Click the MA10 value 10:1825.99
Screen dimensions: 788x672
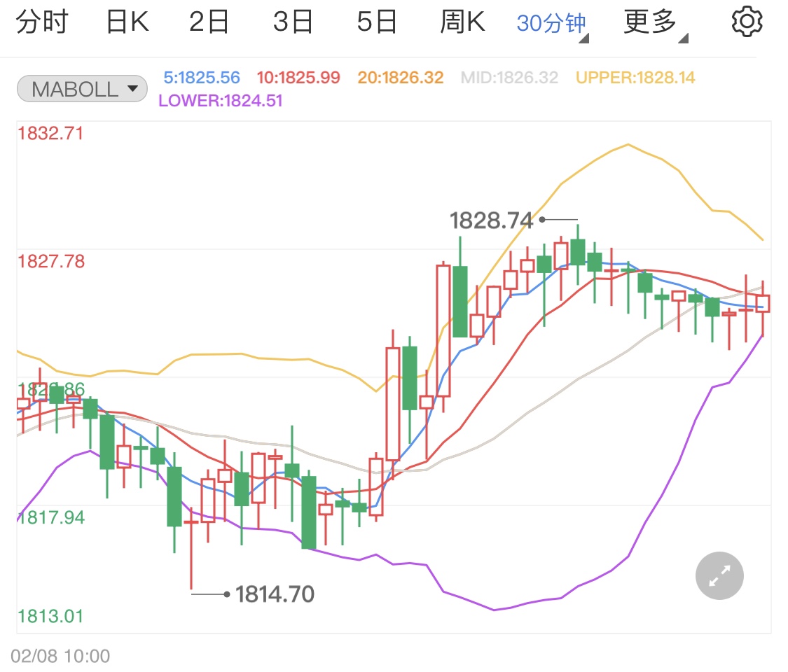(x=298, y=77)
